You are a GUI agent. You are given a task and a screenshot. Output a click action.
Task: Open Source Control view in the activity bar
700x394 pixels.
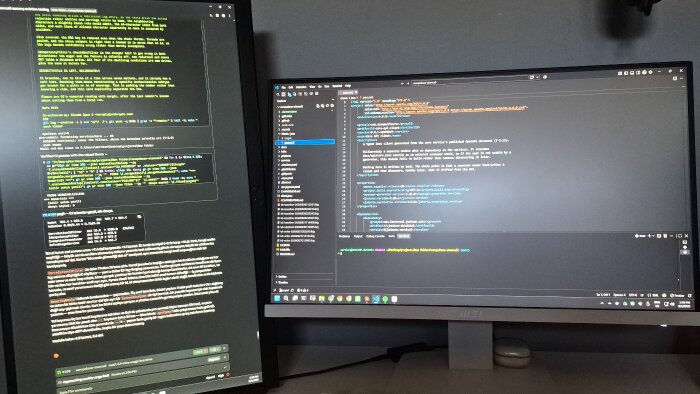point(289,94)
